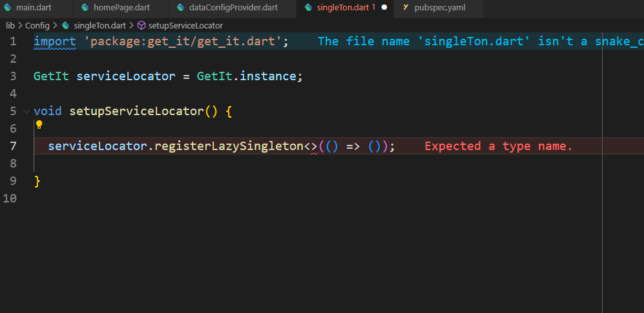Select the dataConfigProvider.dart tab
This screenshot has height=313, width=644.
(x=232, y=7)
